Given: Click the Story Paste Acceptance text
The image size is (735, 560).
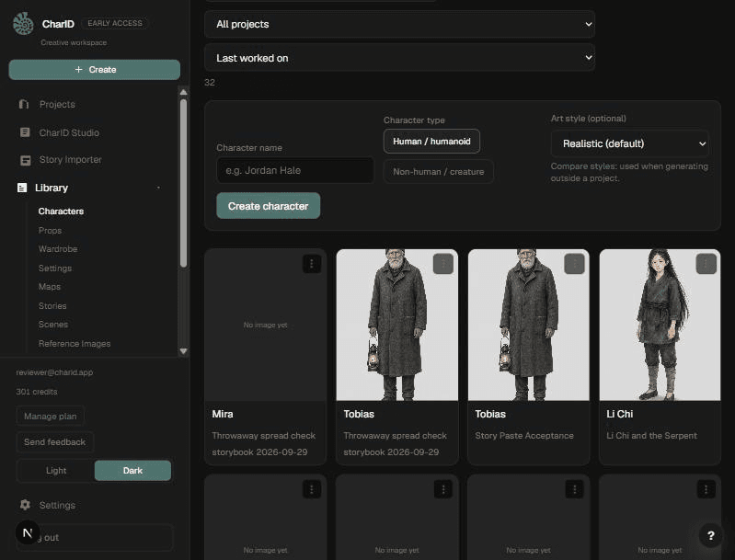Looking at the screenshot, I should pos(524,435).
